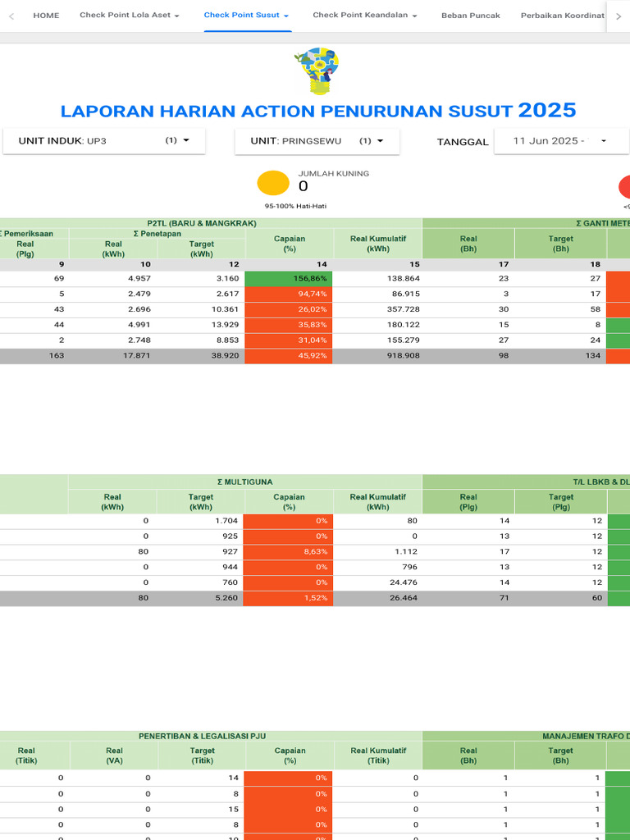Select the 1,52% Multiguna total cell
The image size is (630, 840).
288,598
